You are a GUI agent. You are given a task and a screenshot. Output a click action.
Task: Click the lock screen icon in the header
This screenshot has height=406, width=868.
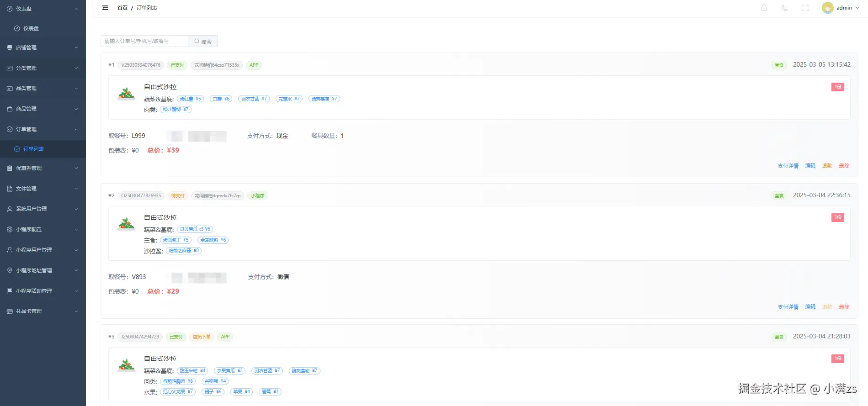tap(764, 8)
